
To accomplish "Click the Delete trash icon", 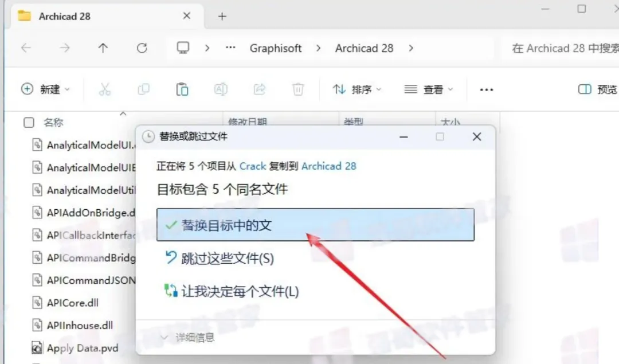I will point(298,89).
